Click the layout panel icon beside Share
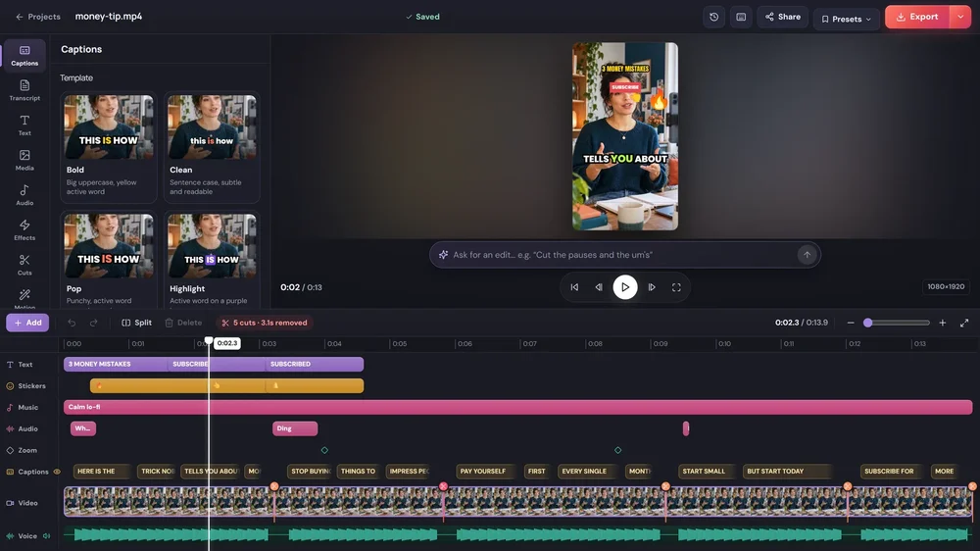The width and height of the screenshot is (980, 551). [x=741, y=17]
